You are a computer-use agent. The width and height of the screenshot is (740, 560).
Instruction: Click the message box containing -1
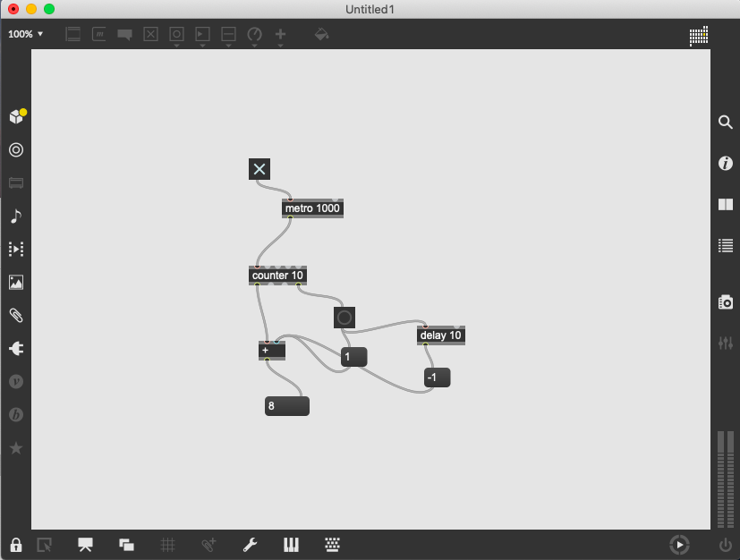[437, 378]
